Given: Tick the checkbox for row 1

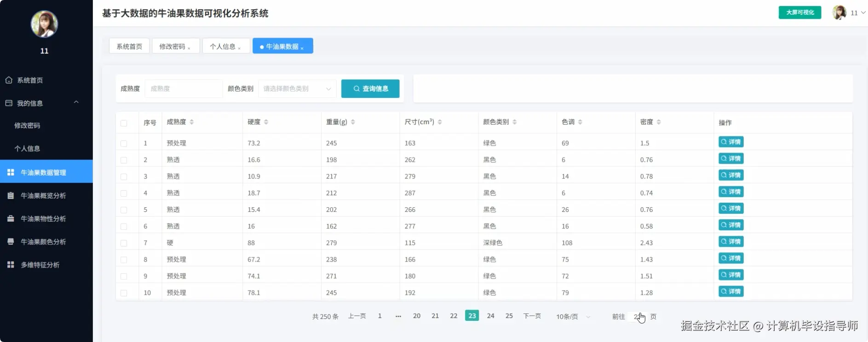Looking at the screenshot, I should [x=124, y=143].
